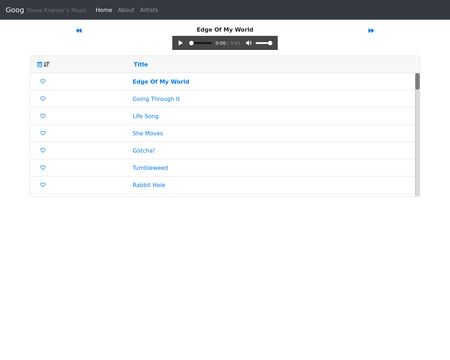
Task: Open the Tumbleweed track
Action: tap(150, 168)
